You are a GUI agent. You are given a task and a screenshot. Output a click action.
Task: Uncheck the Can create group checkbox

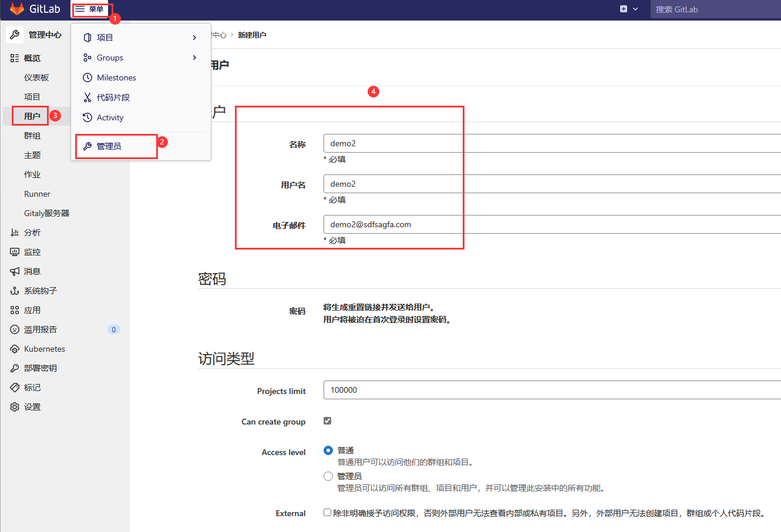[327, 420]
